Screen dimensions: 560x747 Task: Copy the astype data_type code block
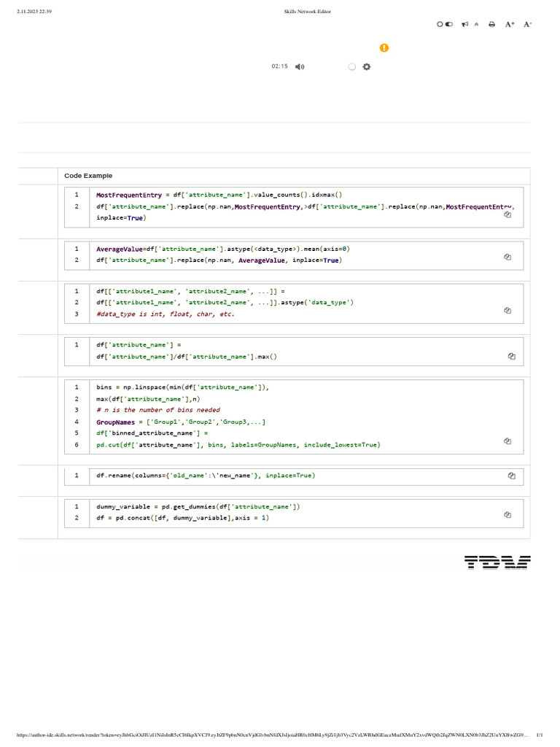point(507,310)
